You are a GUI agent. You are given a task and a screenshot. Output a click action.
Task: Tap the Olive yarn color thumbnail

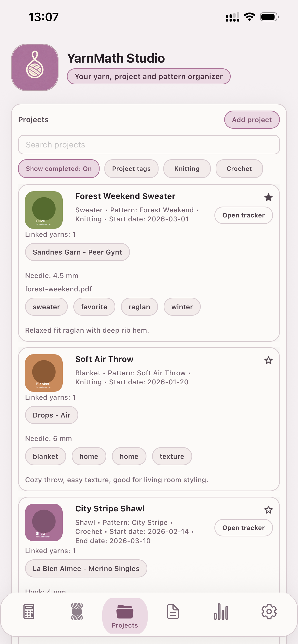pos(44,210)
